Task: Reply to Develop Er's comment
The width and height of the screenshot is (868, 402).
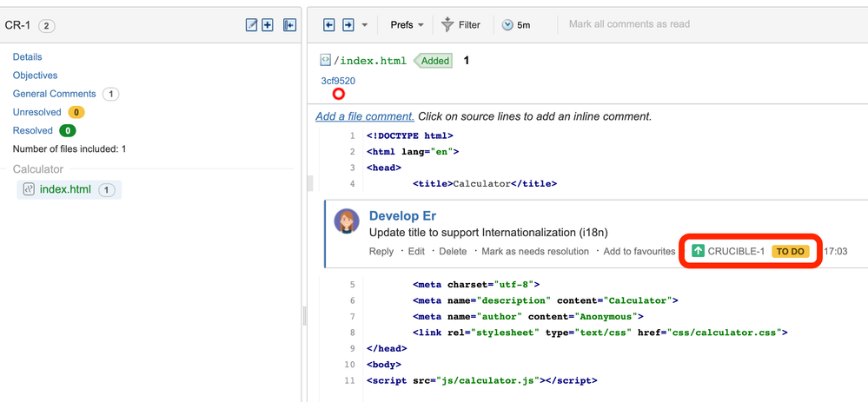Action: 381,251
